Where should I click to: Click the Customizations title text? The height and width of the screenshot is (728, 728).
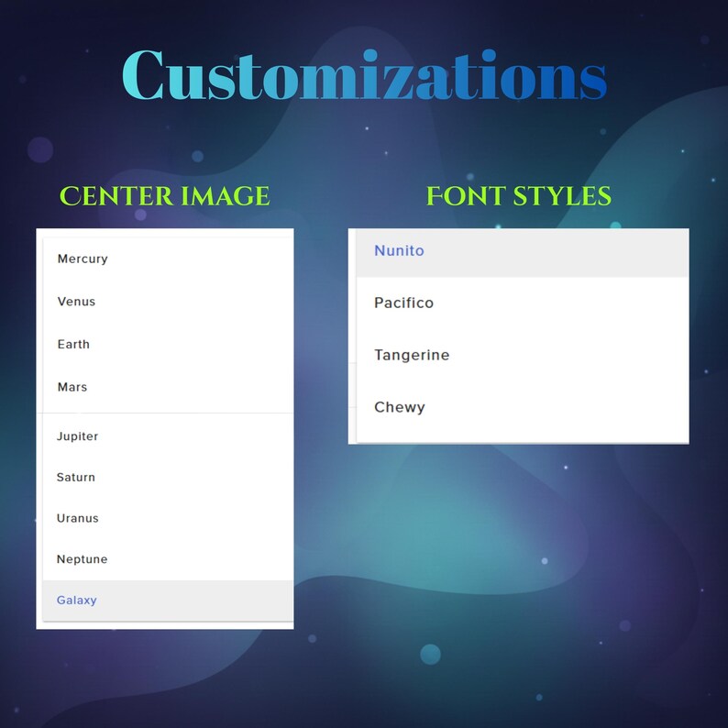click(x=365, y=75)
